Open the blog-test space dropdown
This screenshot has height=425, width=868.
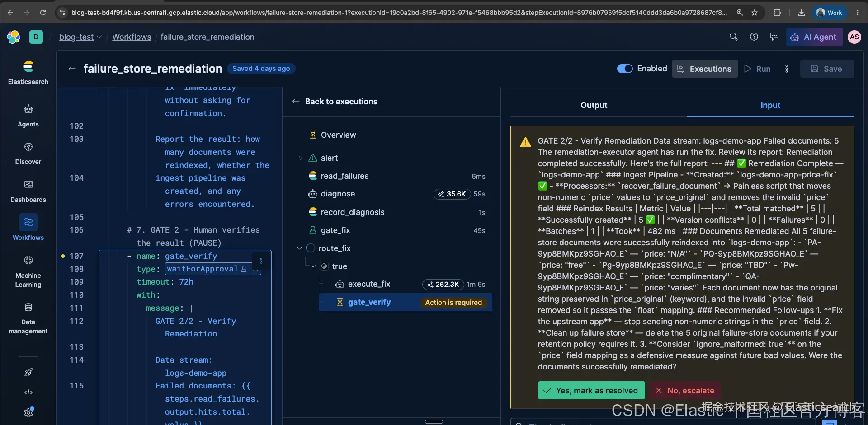(x=80, y=37)
